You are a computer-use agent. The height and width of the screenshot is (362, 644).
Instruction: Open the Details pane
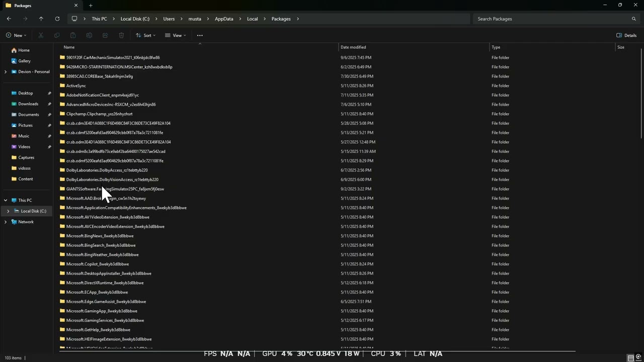point(626,35)
